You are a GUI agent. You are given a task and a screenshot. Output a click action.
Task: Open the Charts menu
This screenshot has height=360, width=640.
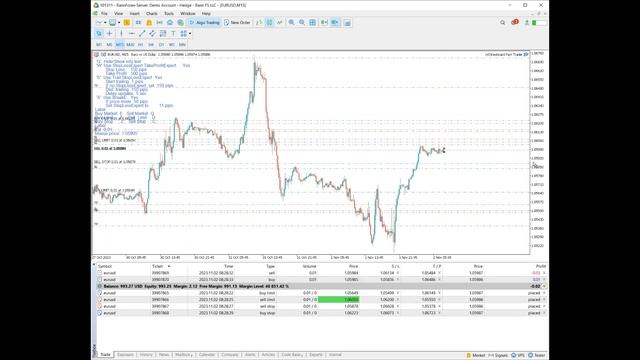click(x=151, y=13)
